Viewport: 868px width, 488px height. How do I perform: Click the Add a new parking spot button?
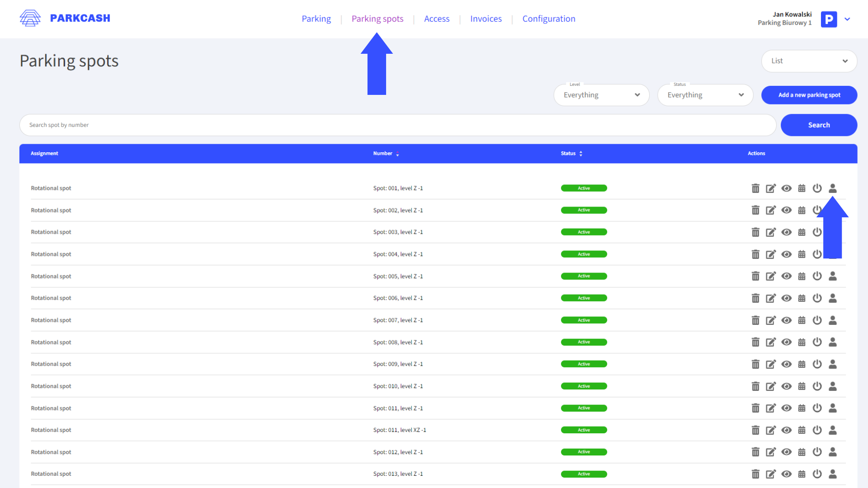[x=809, y=95]
